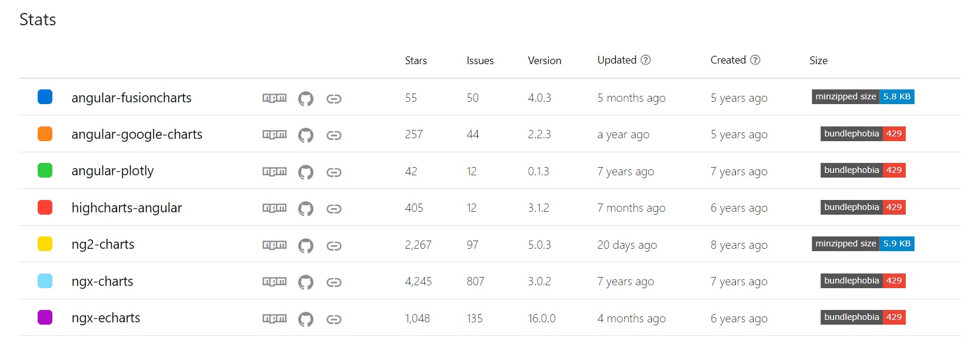Image resolution: width=980 pixels, height=357 pixels.
Task: Open homepage link icon for angular-plotly
Action: coord(334,172)
